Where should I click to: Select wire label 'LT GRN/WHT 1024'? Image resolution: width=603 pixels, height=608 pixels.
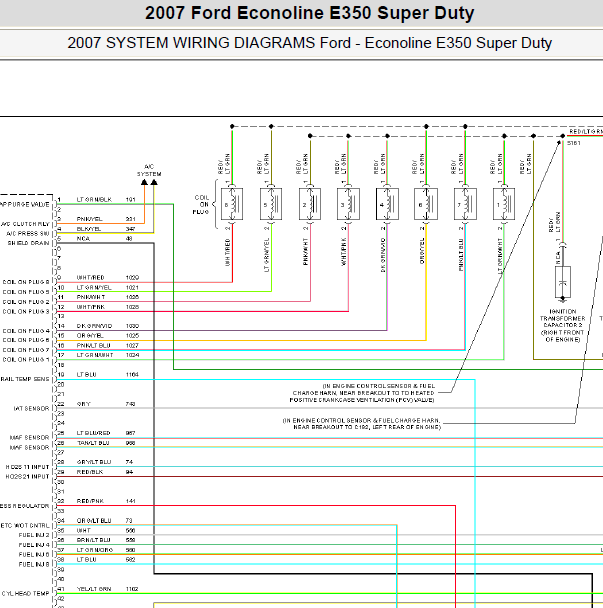pos(107,355)
